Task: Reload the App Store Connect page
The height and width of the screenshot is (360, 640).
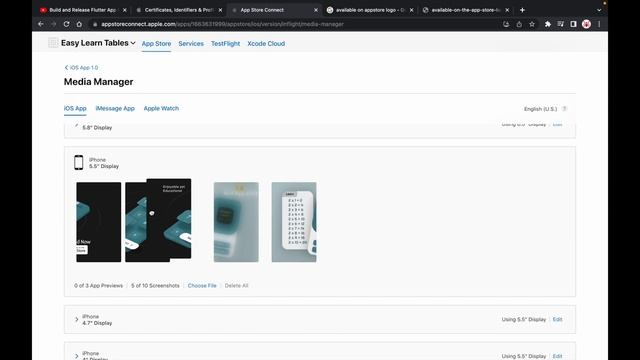Action: tap(66, 24)
